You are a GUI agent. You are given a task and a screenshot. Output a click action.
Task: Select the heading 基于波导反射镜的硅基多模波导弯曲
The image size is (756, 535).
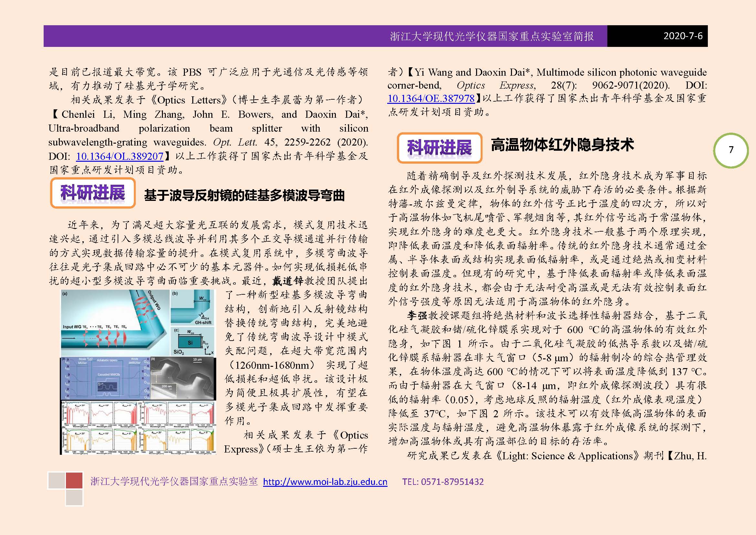tap(244, 195)
